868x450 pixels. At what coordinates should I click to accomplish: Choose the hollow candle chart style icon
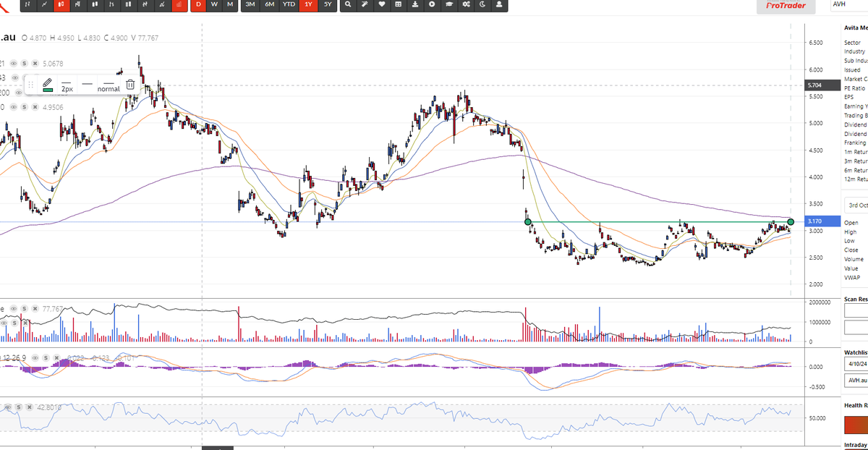[95, 4]
